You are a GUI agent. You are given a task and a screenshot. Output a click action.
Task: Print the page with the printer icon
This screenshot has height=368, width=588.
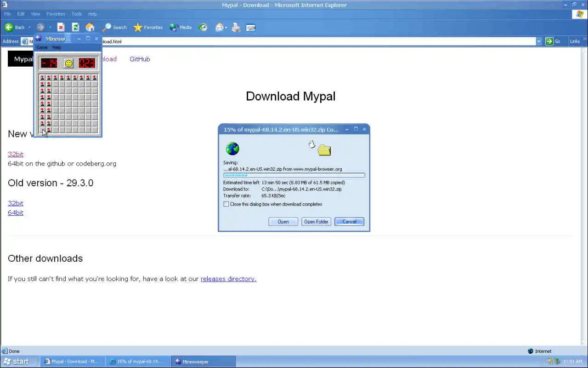tap(236, 28)
